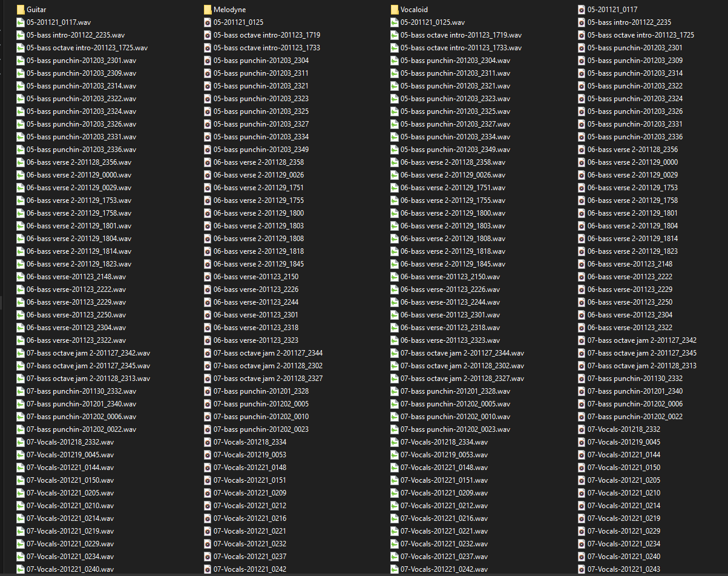Select extensionless file name 06-bass verse-201123_2304
The width and height of the screenshot is (728, 576).
(x=630, y=315)
